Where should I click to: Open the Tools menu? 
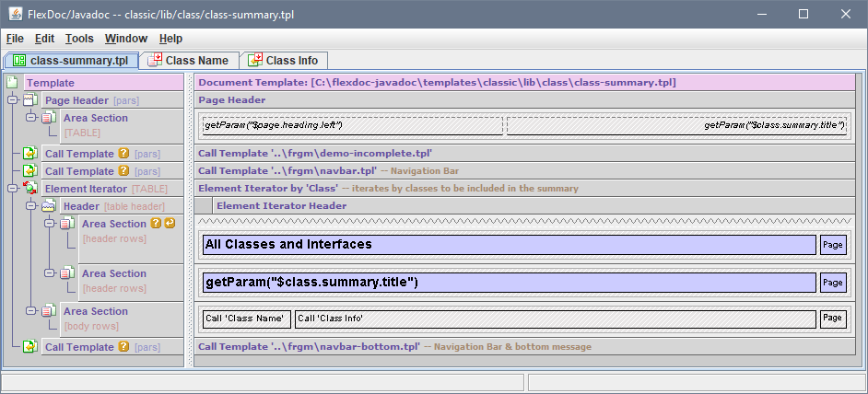click(x=79, y=39)
